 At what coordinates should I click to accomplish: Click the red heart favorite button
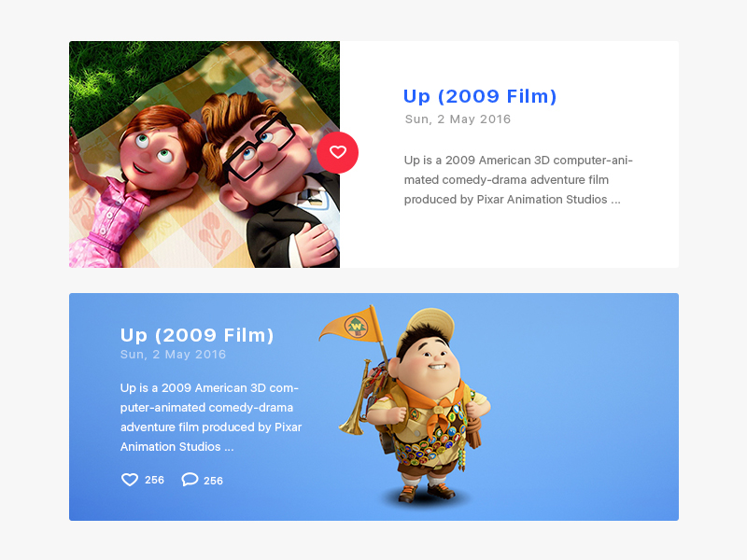(x=338, y=152)
